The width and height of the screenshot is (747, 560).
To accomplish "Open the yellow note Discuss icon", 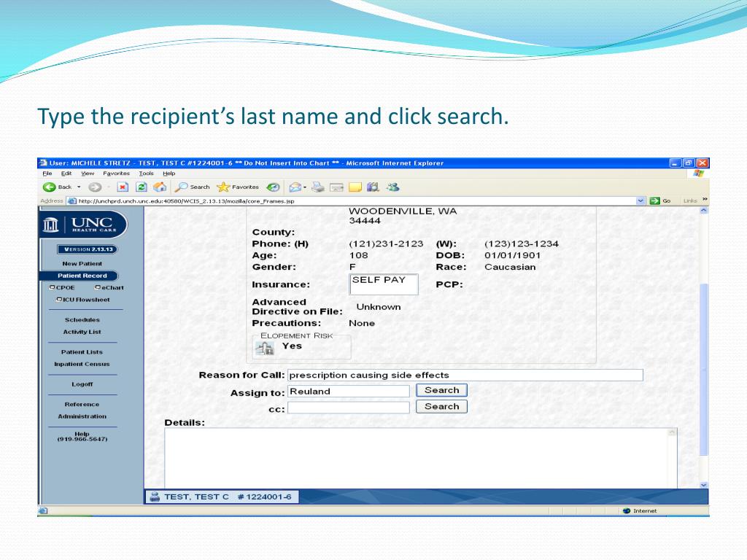I will (355, 187).
